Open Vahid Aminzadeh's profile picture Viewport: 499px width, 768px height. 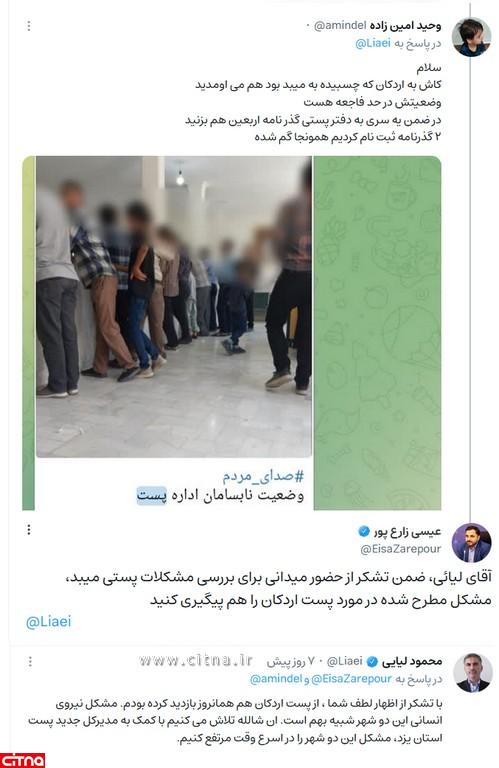[472, 37]
